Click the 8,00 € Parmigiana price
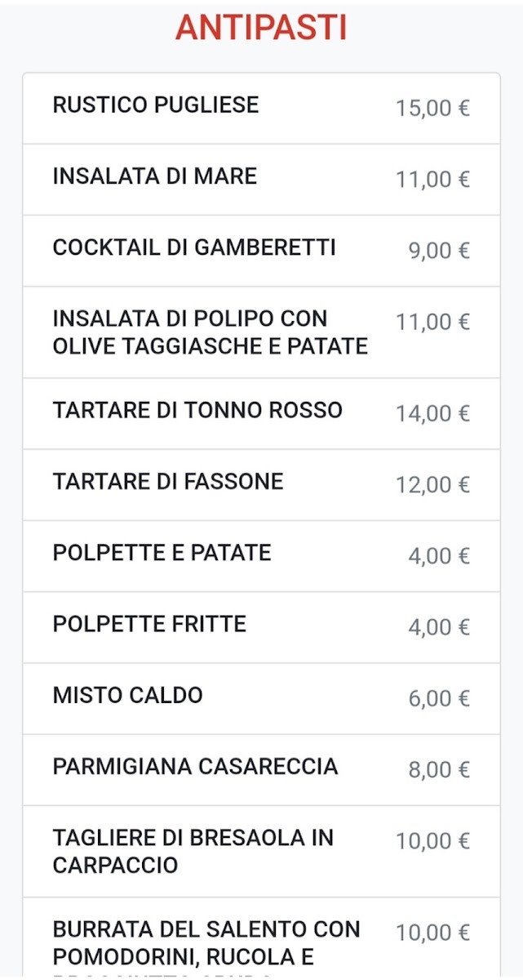523x980 pixels. (x=439, y=770)
